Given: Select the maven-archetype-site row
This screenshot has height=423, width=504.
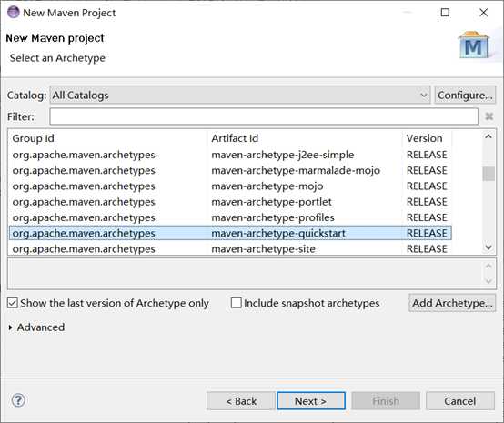Looking at the screenshot, I should click(x=230, y=248).
